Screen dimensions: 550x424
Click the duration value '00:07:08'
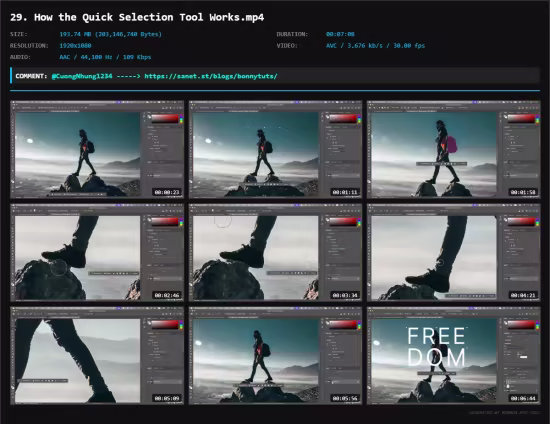pos(340,34)
